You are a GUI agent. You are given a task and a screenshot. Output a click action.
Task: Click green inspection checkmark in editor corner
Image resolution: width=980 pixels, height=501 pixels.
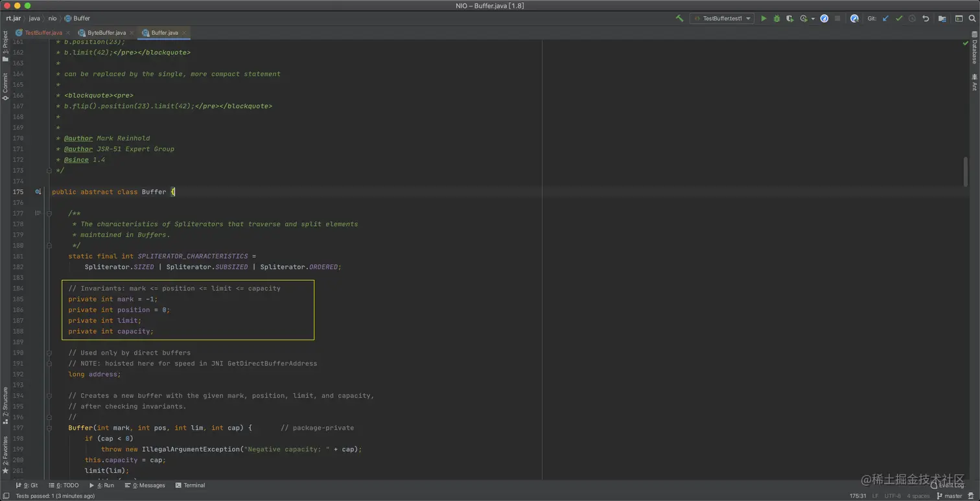(965, 43)
